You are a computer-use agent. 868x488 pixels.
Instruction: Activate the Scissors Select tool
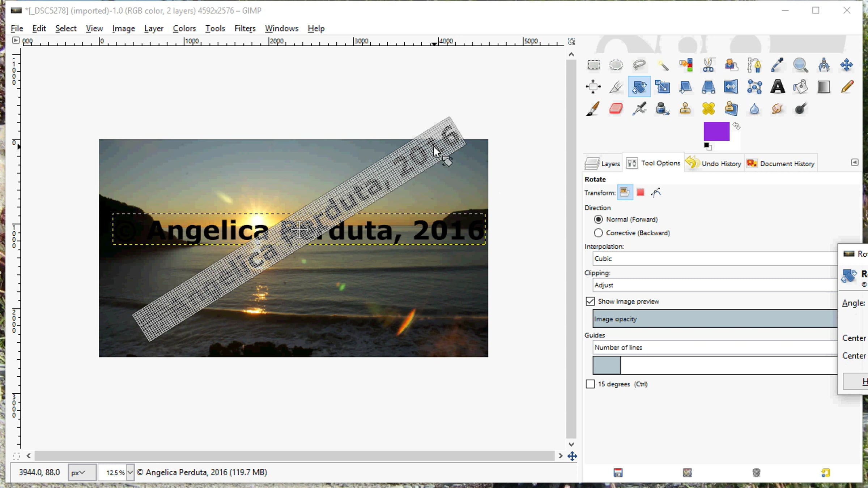pyautogui.click(x=708, y=65)
